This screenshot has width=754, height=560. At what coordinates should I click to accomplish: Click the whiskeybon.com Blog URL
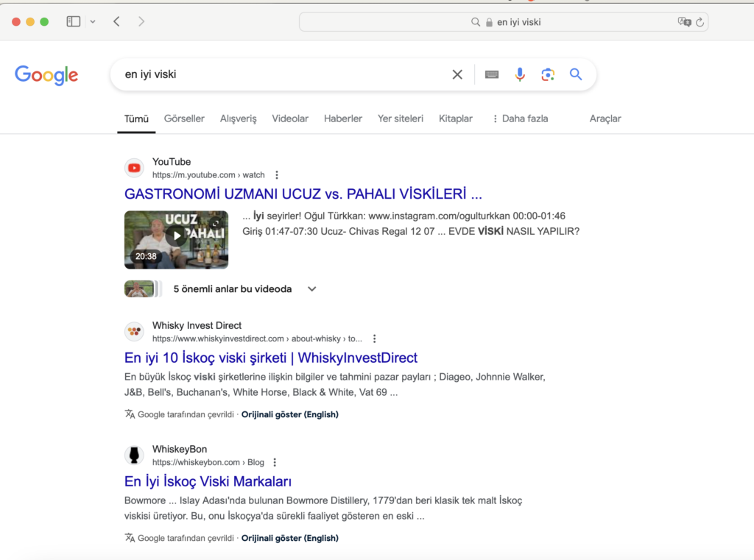208,462
